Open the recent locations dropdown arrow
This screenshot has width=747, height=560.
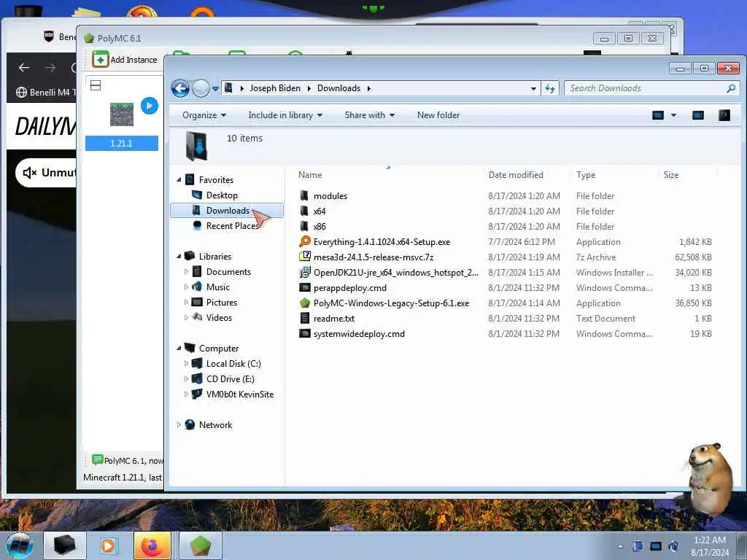pos(215,88)
